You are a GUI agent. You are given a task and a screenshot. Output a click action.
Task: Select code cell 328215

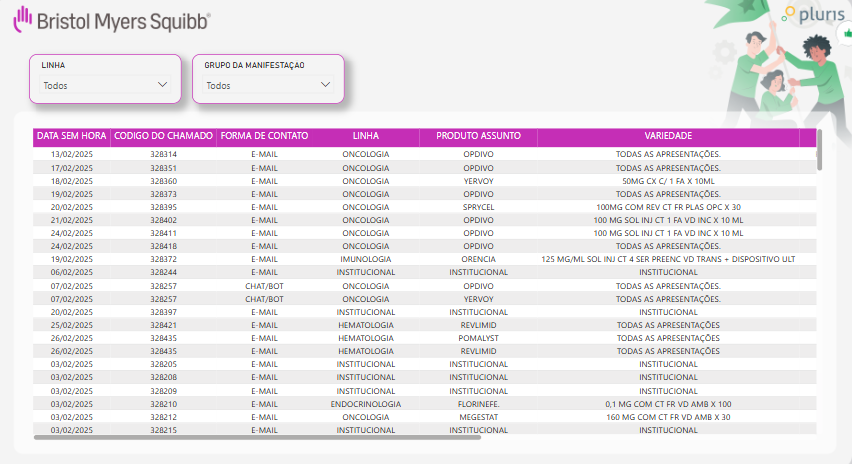[x=164, y=430]
